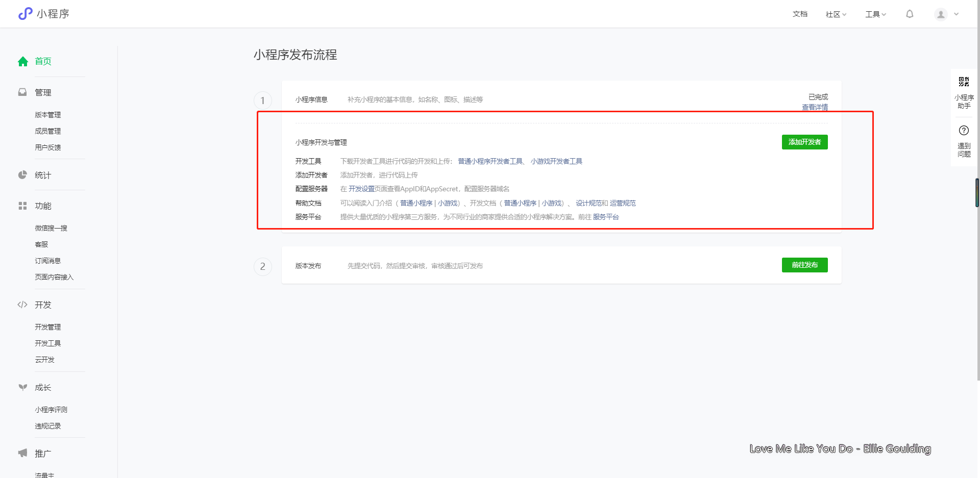The height and width of the screenshot is (478, 980).
Task: Click the green 前往发布 button
Action: (x=804, y=265)
